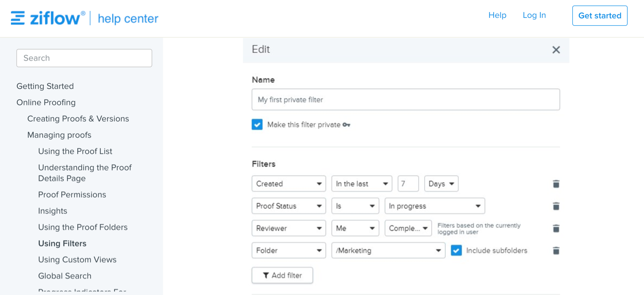
Task: Expand the In progress status dropdown
Action: pos(434,206)
